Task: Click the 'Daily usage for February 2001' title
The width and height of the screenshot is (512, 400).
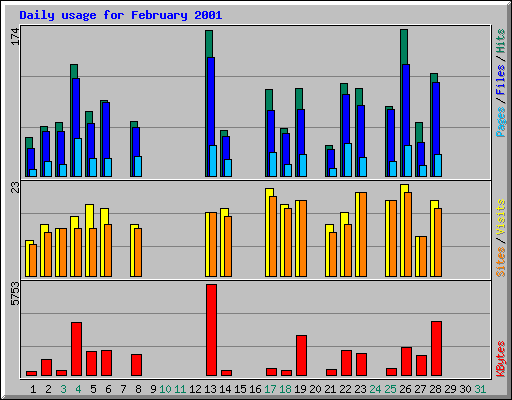Action: [x=121, y=15]
